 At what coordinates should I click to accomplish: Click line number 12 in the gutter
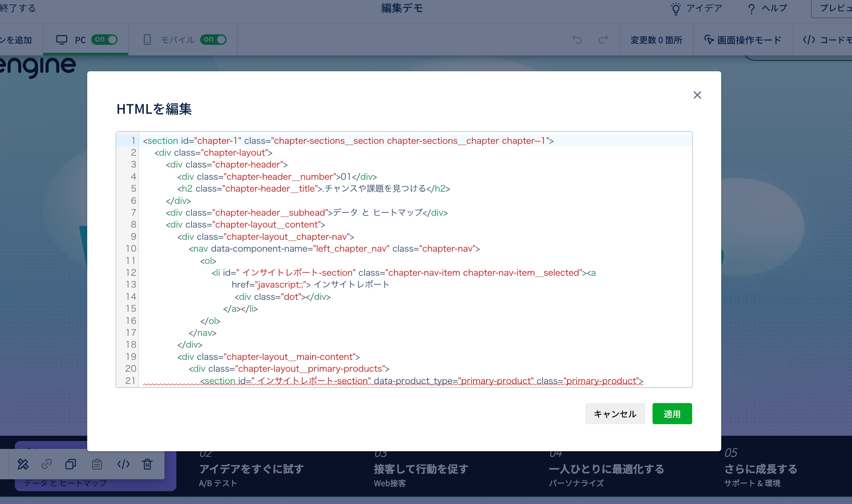point(131,273)
